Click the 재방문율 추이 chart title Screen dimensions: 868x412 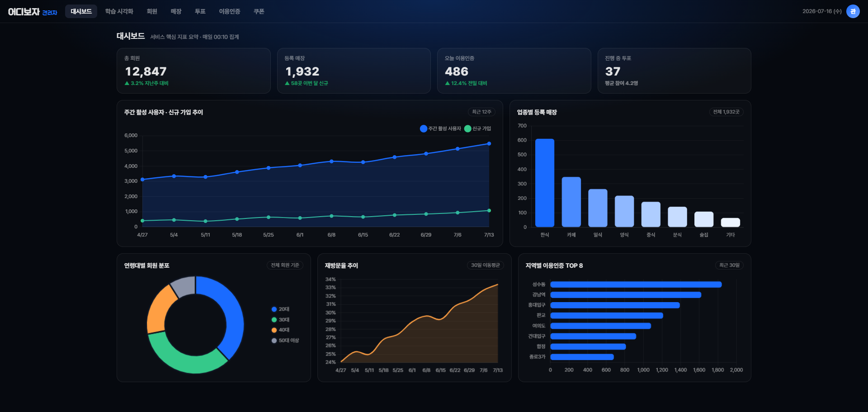[x=341, y=265]
